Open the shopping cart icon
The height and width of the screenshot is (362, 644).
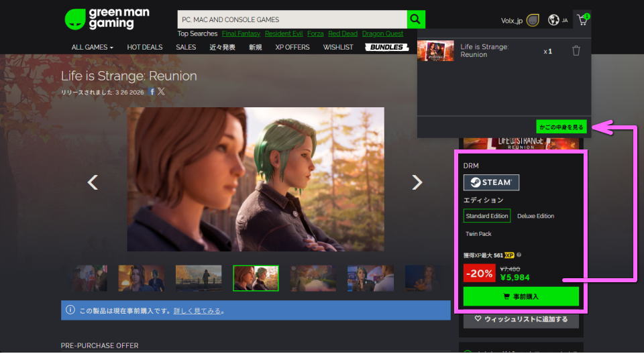(582, 20)
